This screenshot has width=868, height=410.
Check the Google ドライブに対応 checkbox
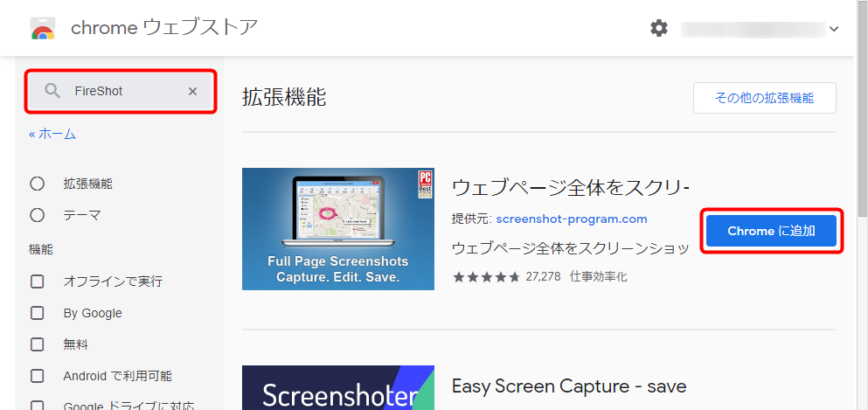[37, 407]
